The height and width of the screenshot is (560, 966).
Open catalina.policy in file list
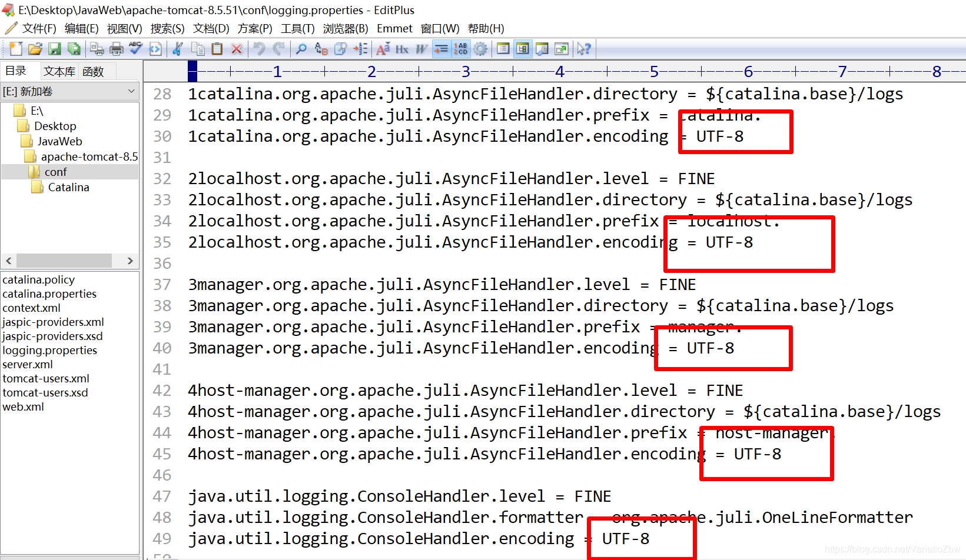[x=39, y=279]
